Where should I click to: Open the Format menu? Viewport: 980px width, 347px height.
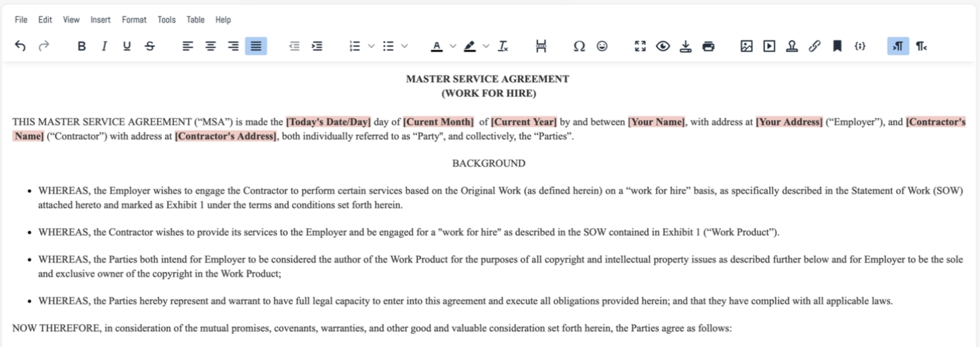(134, 19)
